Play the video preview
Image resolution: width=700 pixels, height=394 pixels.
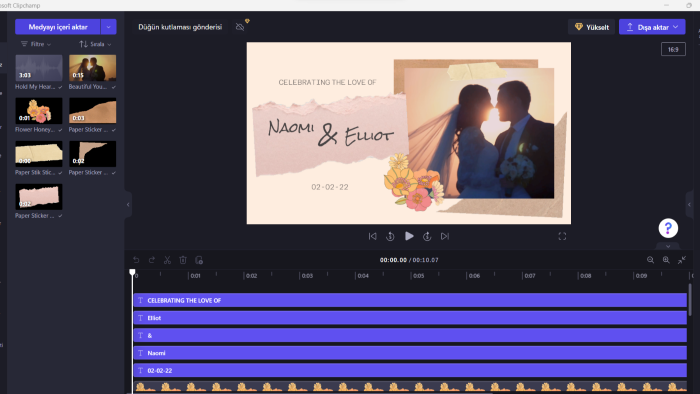tap(409, 236)
